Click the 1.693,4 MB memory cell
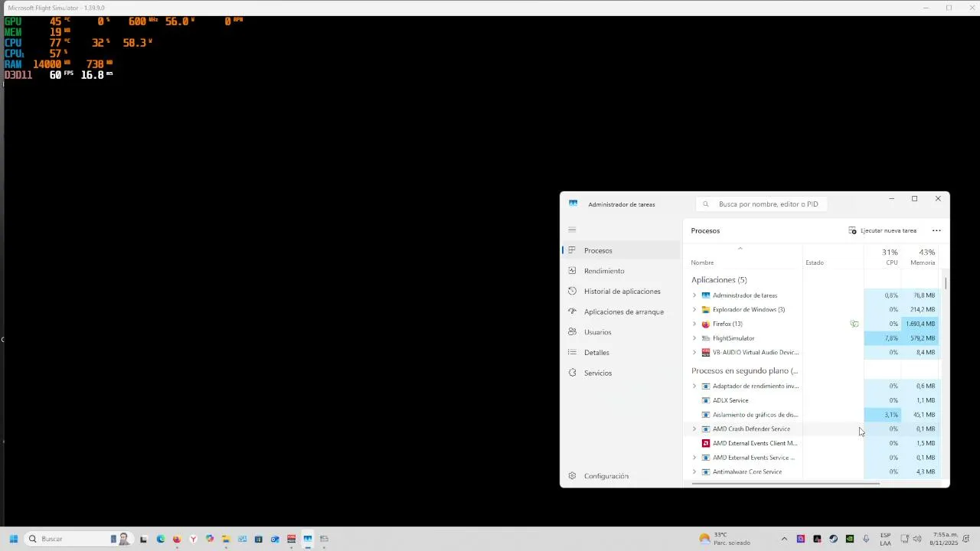Screen dimensions: 980x551 [920, 324]
